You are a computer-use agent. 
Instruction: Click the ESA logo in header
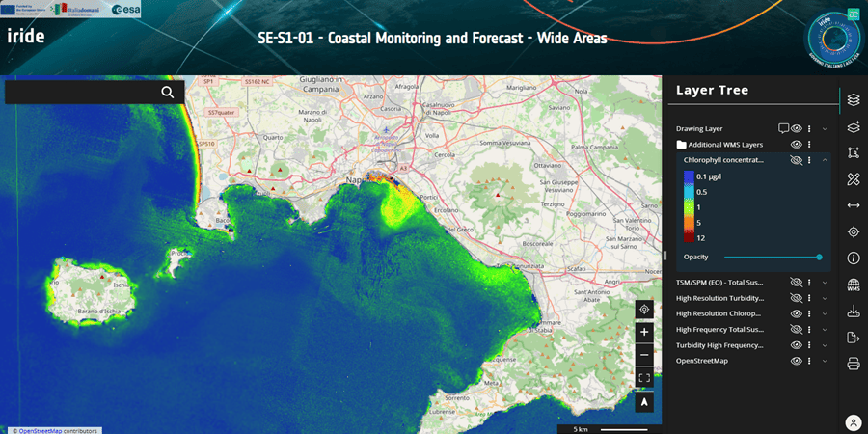(x=125, y=9)
